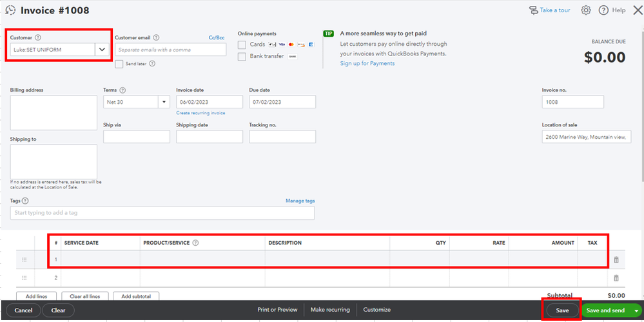Check the Send later checkbox
Viewport: 644px width, 322px height.
(119, 64)
